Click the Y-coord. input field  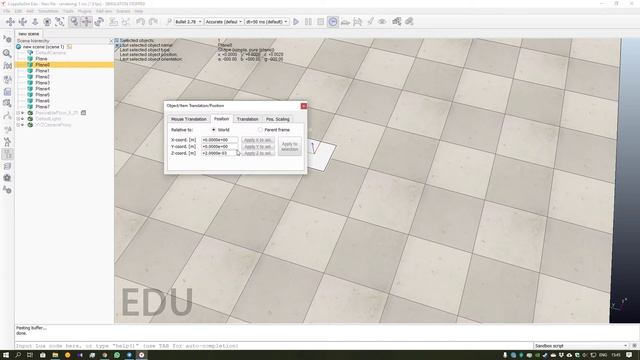pos(219,147)
